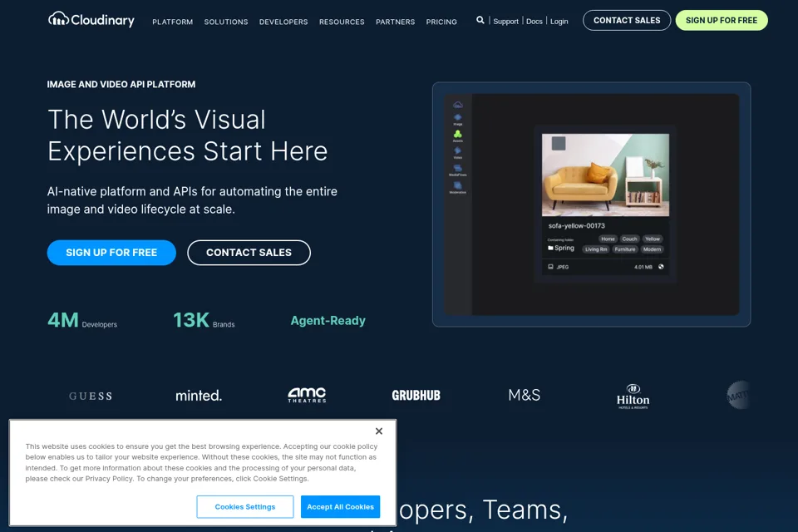Screen dimensions: 798x532
Task: Close the cookie banner with the X
Action: tap(379, 431)
